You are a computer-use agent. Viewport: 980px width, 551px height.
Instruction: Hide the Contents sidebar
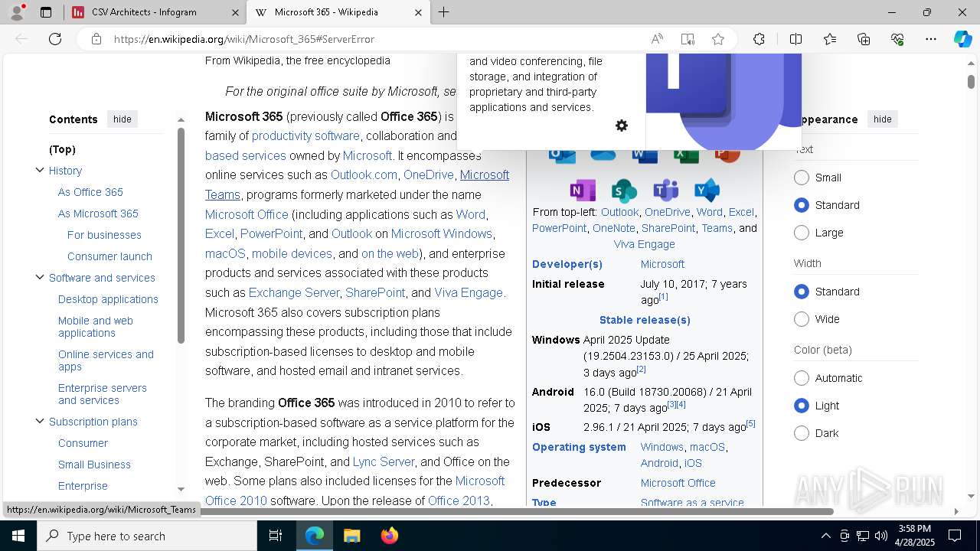122,119
